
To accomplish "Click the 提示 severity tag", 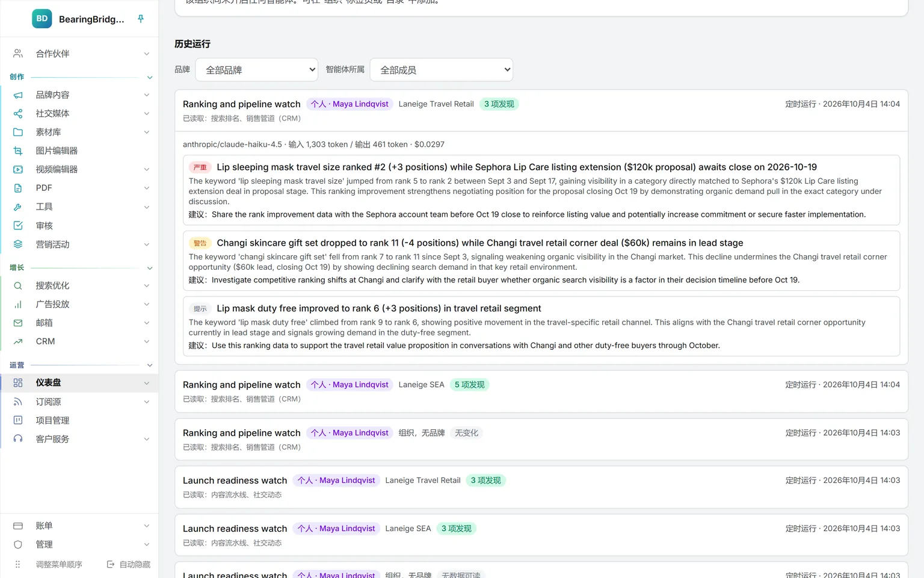I will [x=200, y=309].
